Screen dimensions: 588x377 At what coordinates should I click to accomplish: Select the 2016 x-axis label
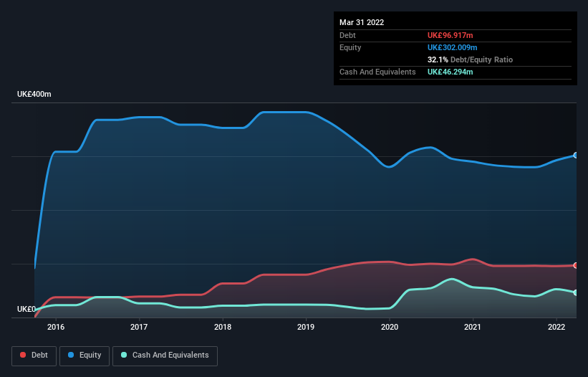coord(56,327)
